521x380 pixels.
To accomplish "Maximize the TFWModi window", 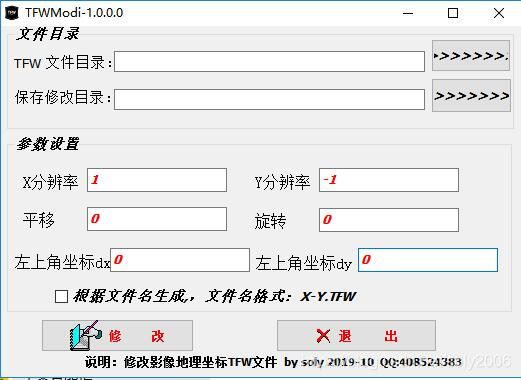I will [x=453, y=13].
